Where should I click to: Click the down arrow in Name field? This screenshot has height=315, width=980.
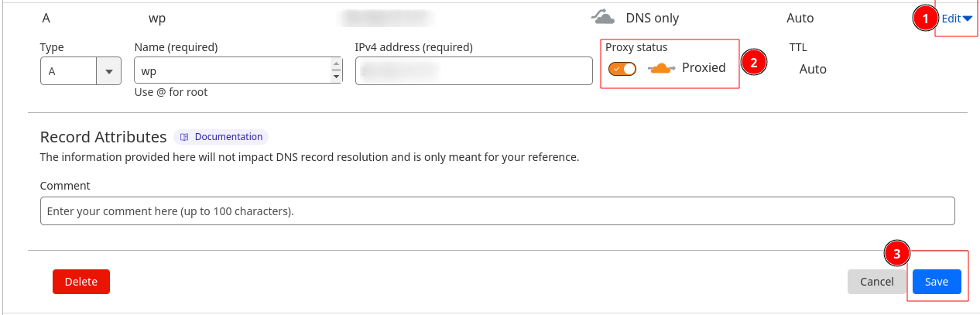coord(336,77)
